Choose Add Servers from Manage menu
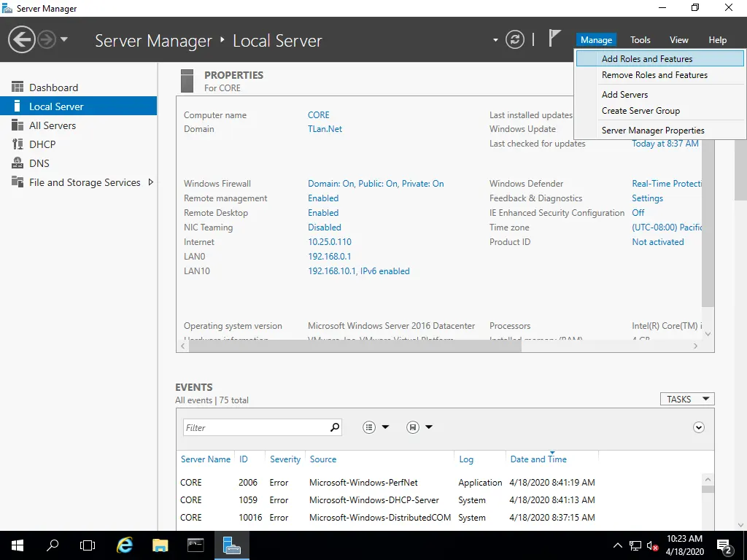The height and width of the screenshot is (560, 747). [x=659, y=94]
